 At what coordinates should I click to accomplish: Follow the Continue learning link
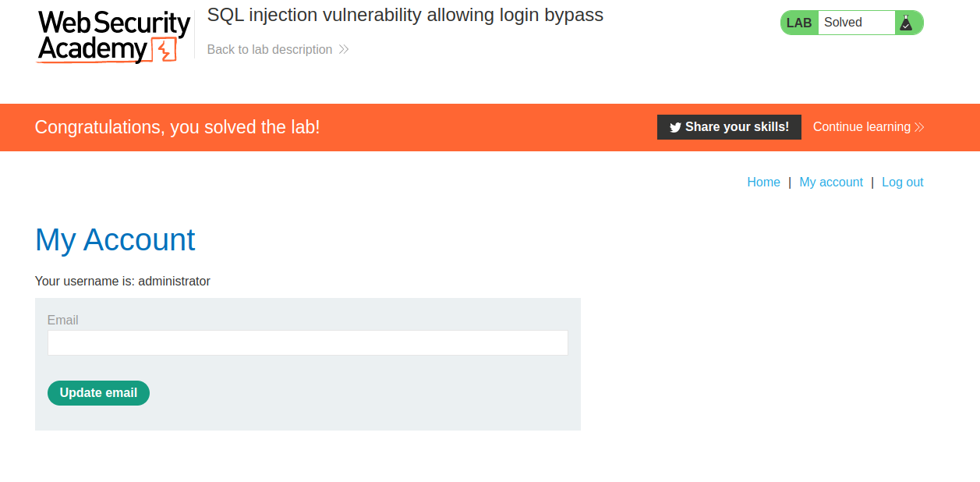click(x=861, y=127)
